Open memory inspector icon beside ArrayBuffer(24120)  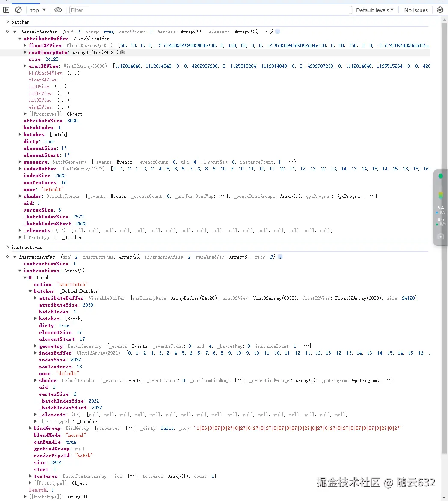click(x=123, y=52)
